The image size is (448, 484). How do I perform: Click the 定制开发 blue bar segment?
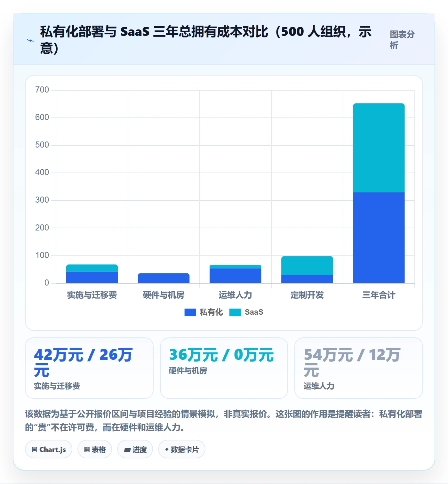point(307,279)
